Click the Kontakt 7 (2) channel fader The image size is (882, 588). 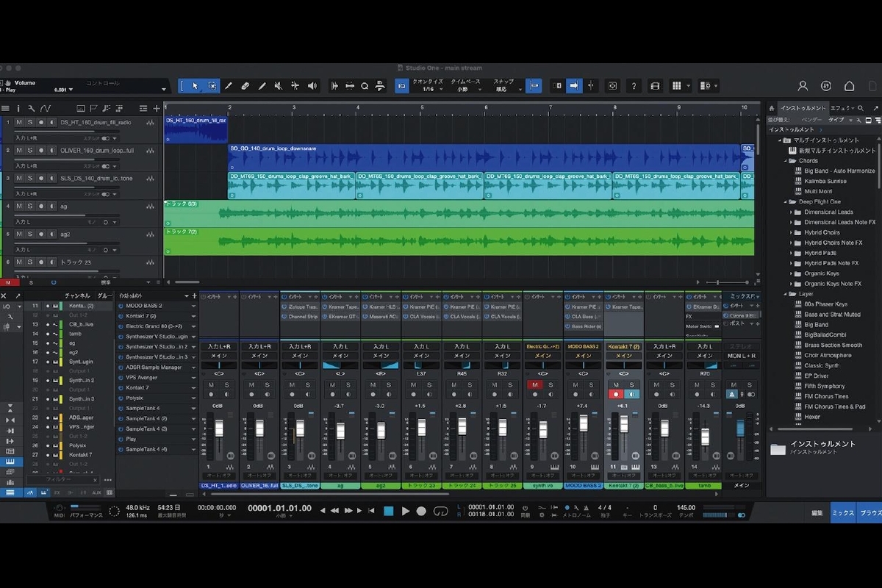[x=624, y=425]
